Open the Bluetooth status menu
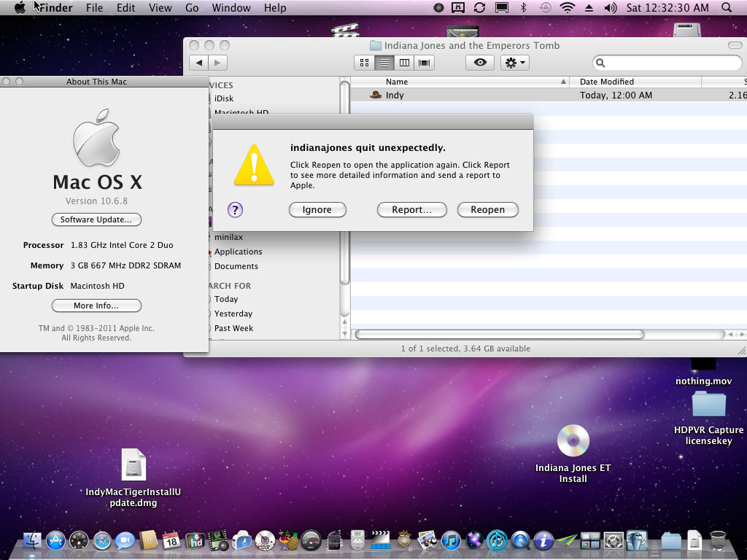 click(x=523, y=7)
